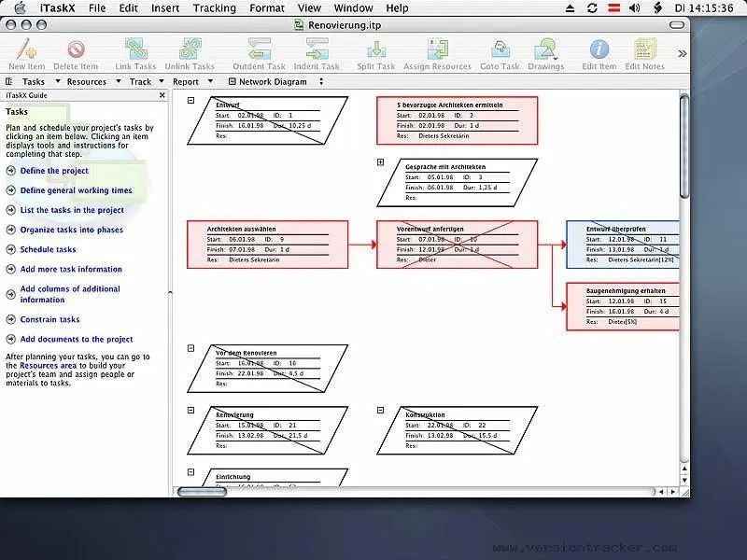Image resolution: width=747 pixels, height=560 pixels.
Task: Open the Tracking menu
Action: tap(215, 8)
